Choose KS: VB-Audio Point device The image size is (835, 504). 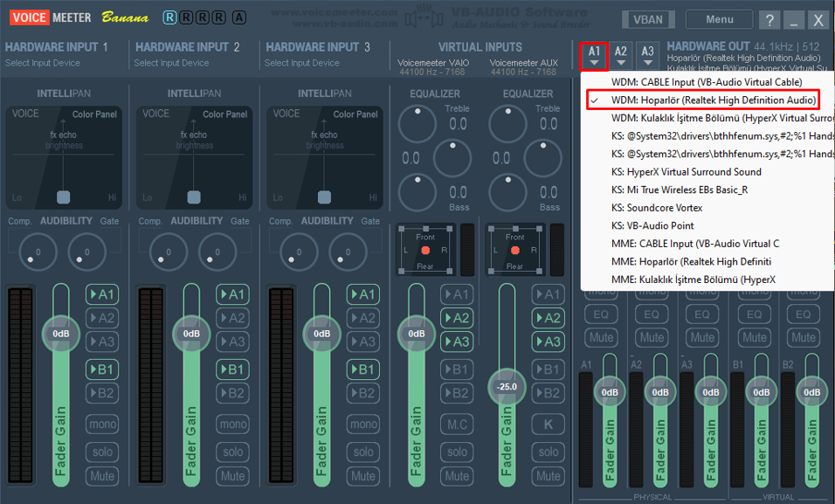point(707,225)
